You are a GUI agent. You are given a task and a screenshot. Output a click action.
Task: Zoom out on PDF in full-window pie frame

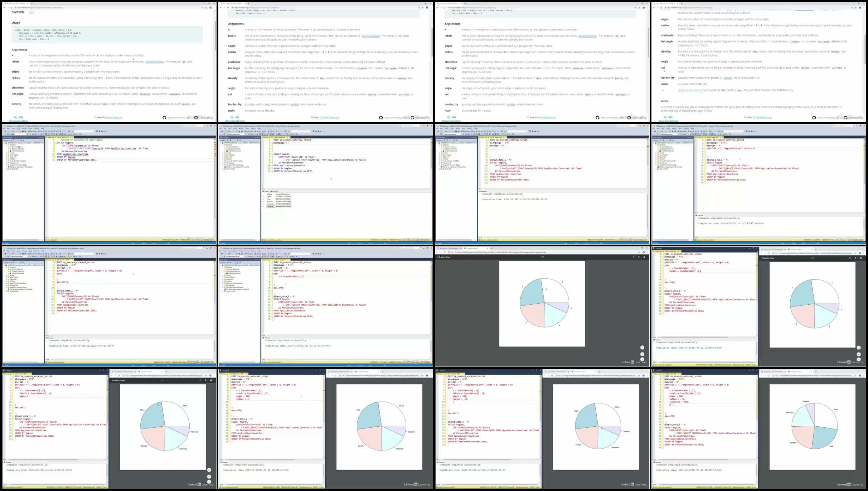642,359
